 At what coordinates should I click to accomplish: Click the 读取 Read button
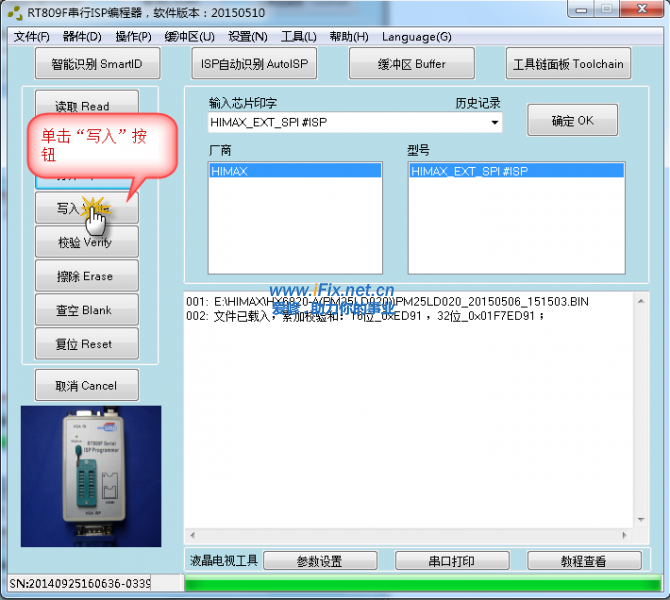tap(86, 107)
